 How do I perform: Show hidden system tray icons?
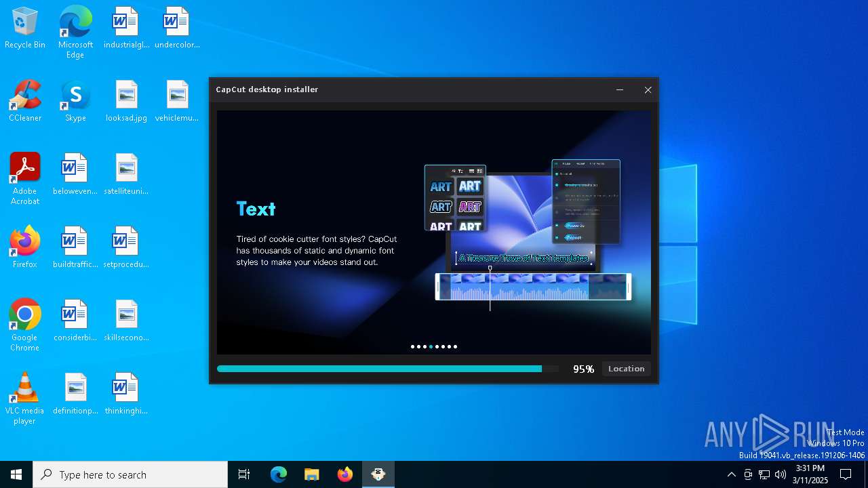(731, 474)
